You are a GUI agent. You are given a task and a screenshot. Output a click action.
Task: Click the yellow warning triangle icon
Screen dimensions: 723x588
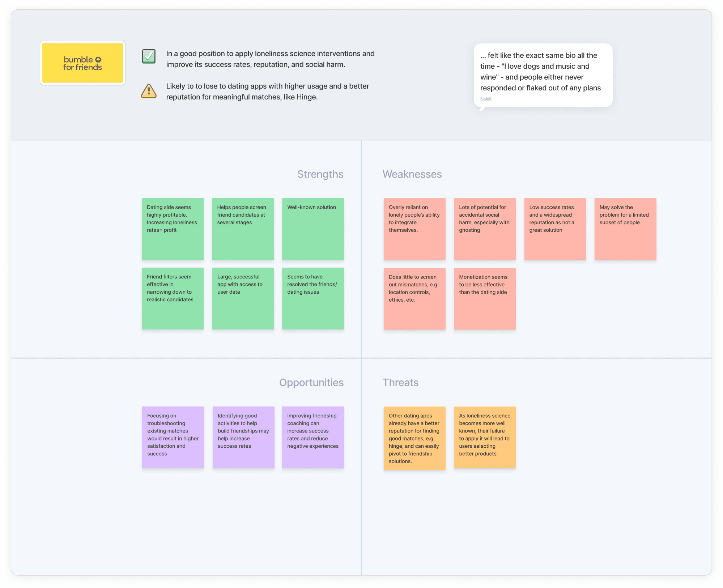click(149, 91)
